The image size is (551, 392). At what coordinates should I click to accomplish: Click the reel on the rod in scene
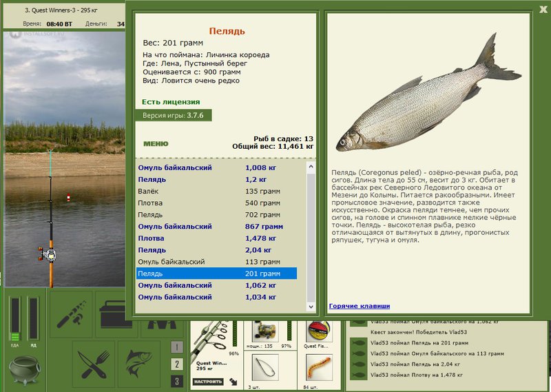[x=47, y=254]
